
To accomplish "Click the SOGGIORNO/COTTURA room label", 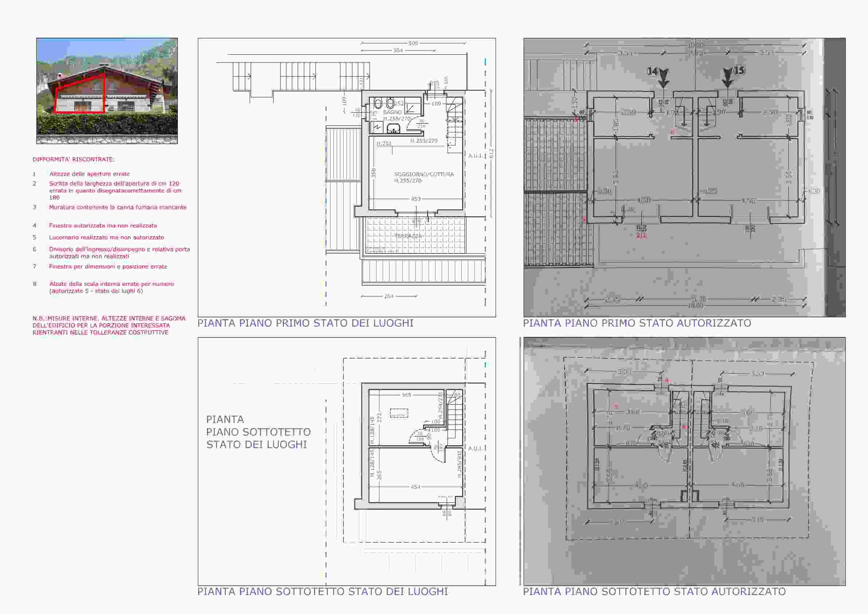I will 424,174.
